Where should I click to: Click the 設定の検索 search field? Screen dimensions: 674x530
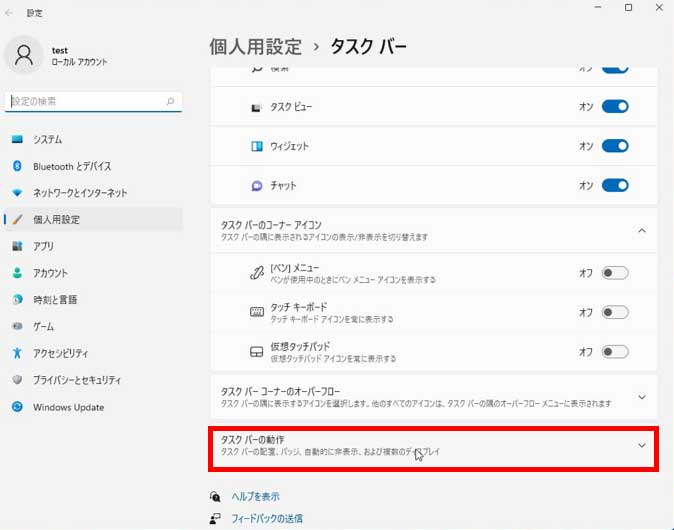85,101
